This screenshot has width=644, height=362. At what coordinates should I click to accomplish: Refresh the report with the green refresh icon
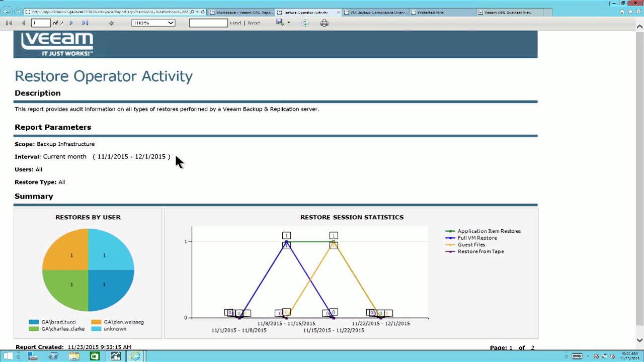(305, 23)
